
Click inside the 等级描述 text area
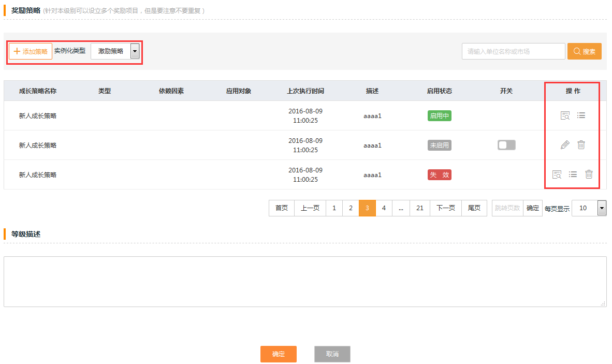coord(305,281)
